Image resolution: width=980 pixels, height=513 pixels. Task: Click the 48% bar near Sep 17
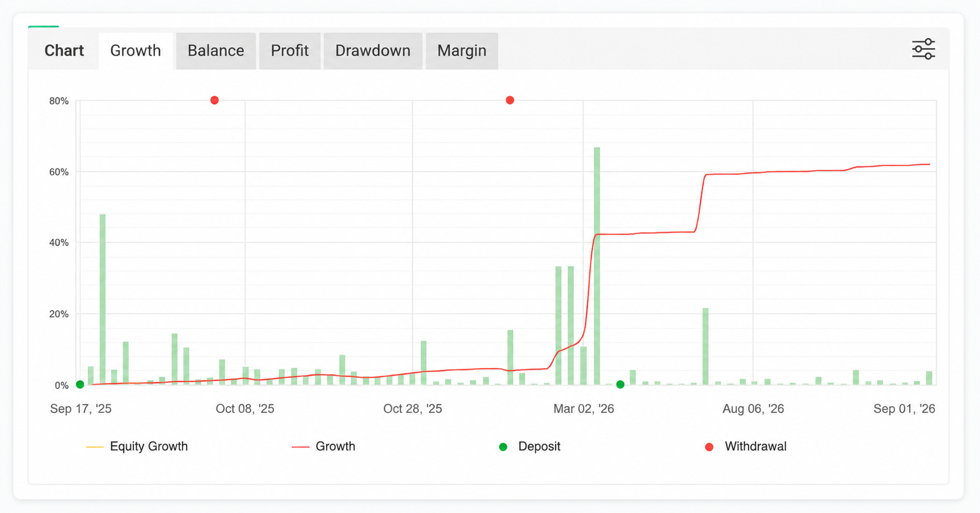(102, 300)
